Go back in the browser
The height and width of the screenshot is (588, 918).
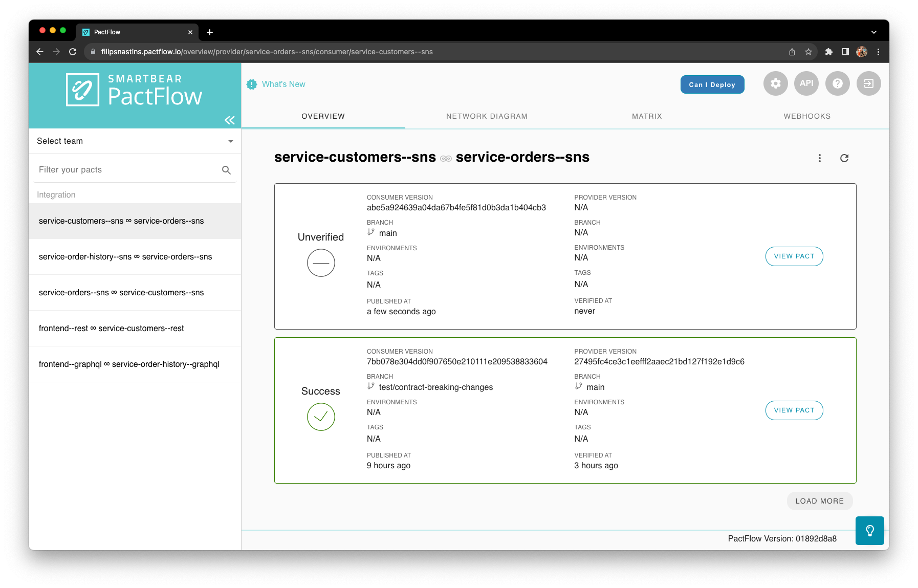coord(40,52)
